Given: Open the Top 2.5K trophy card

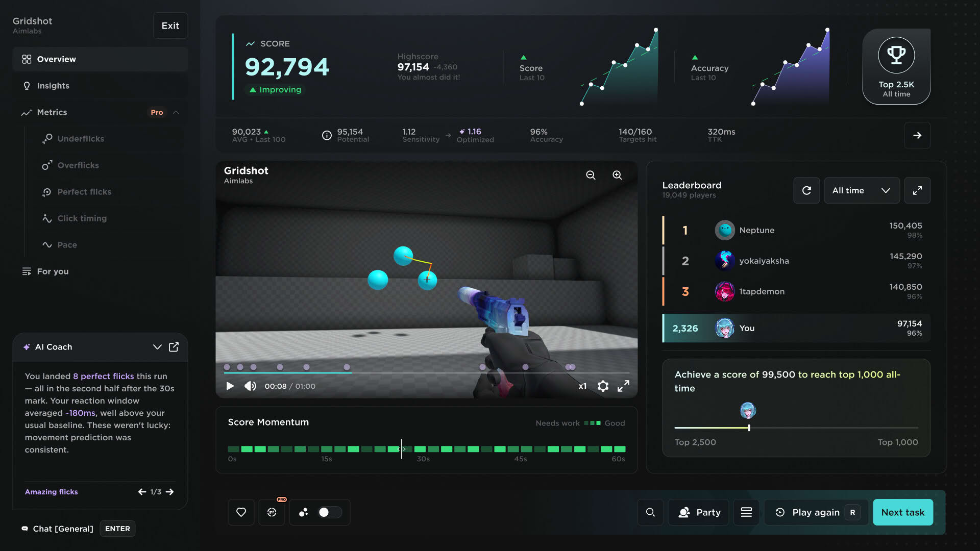Looking at the screenshot, I should (896, 67).
